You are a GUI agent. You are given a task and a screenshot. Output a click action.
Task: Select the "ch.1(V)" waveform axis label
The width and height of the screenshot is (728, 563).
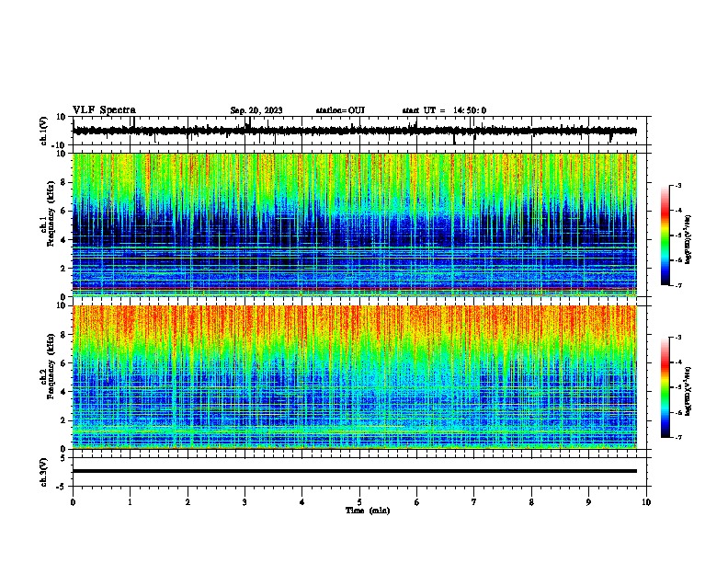tap(44, 131)
